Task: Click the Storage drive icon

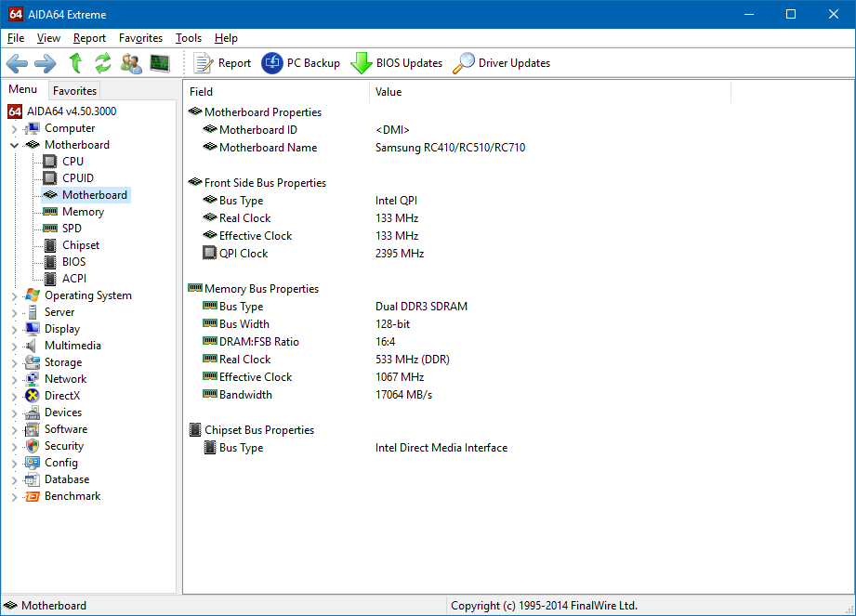Action: [33, 362]
